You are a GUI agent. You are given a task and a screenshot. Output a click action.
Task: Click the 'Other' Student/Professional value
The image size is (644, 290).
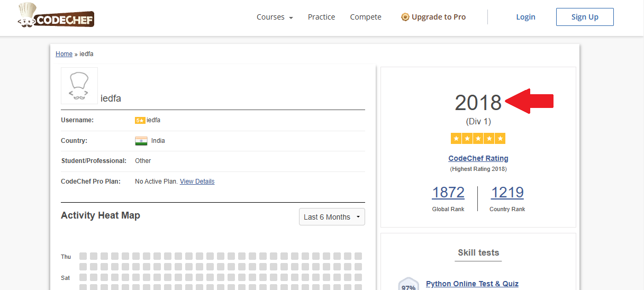[x=143, y=161]
